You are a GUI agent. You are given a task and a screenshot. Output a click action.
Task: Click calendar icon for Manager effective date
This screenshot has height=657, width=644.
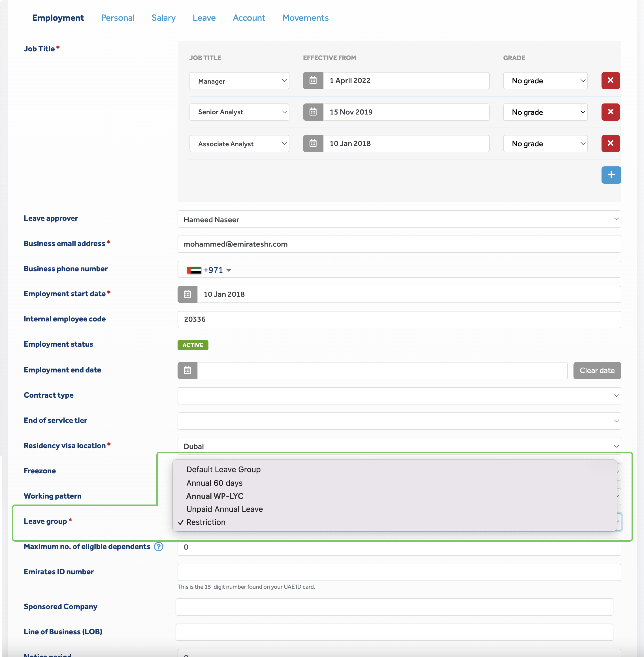(x=313, y=80)
